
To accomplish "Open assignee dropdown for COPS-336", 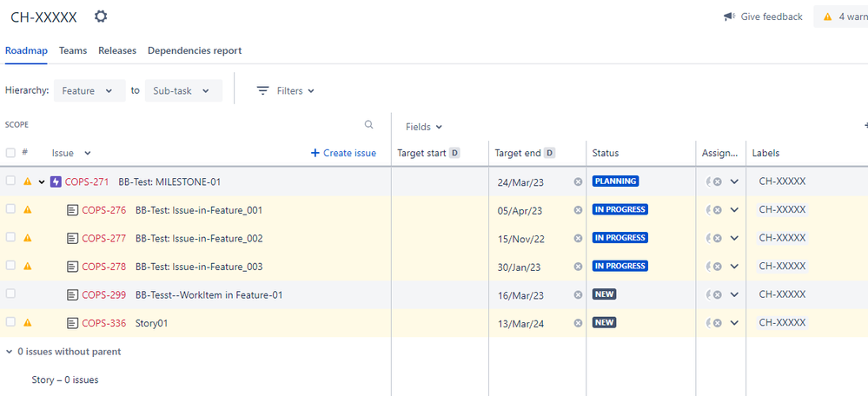I will point(734,323).
